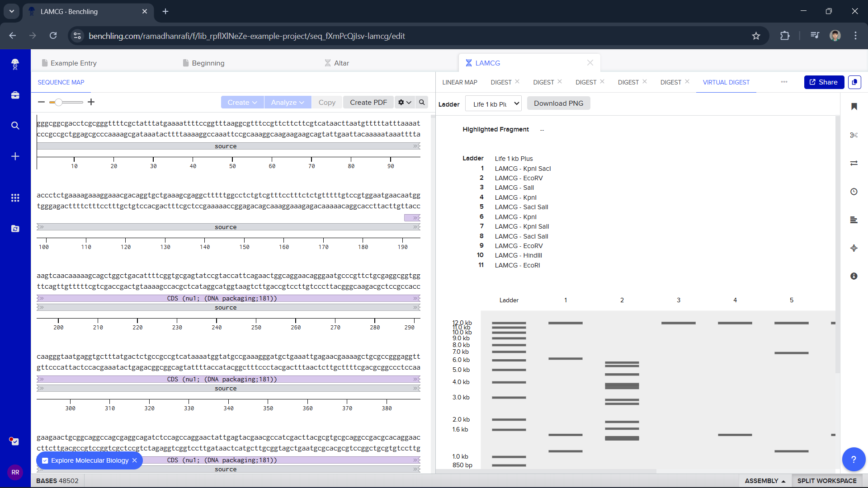Click the zoom in plus icon

(x=91, y=102)
